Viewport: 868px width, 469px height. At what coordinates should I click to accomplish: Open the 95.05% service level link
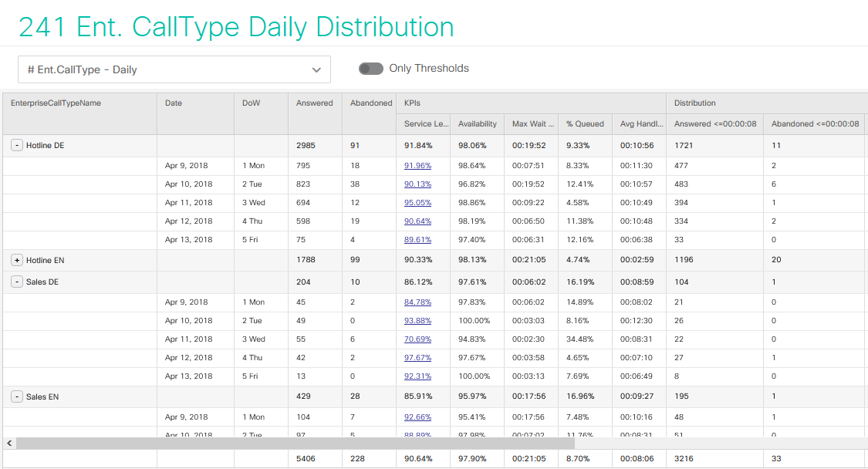(418, 203)
